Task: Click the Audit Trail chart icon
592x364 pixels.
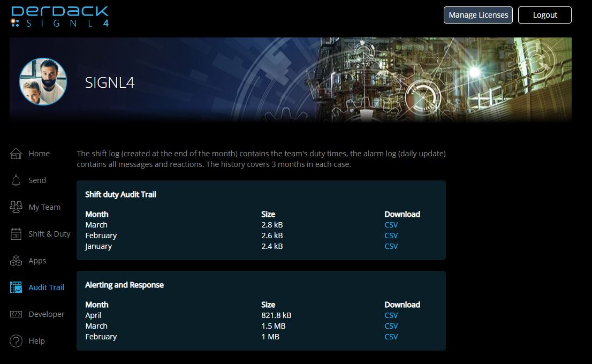Action: tap(16, 287)
